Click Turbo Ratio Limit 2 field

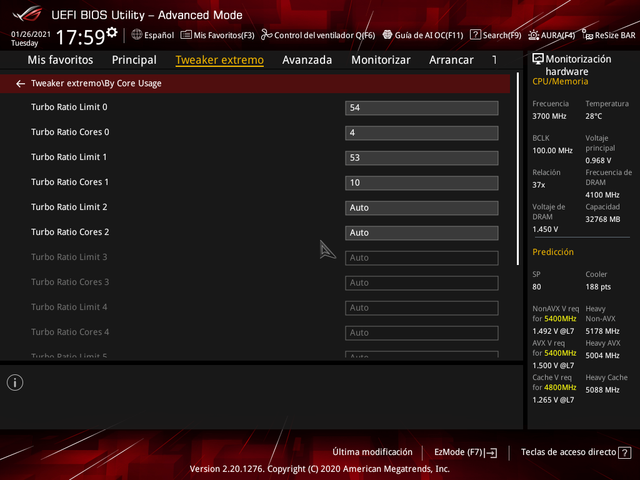tap(422, 208)
